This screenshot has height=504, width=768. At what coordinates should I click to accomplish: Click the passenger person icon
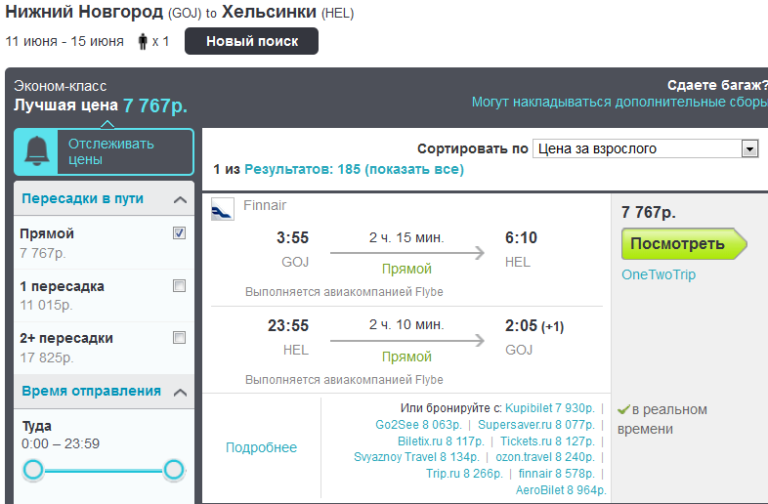point(142,42)
